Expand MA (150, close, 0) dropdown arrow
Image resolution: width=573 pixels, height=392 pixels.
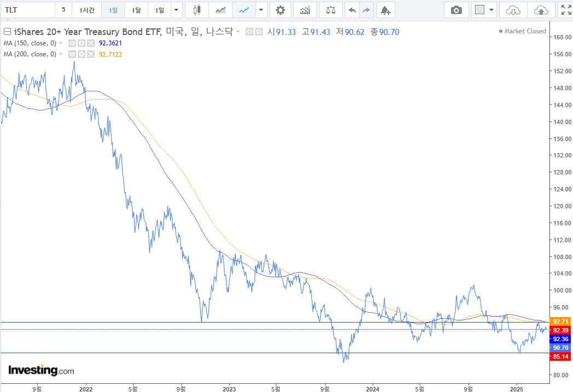click(61, 43)
